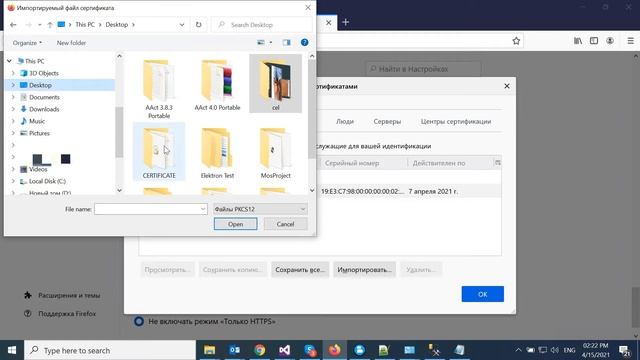This screenshot has height=360, width=640.
Task: Create a New folder
Action: click(x=71, y=42)
